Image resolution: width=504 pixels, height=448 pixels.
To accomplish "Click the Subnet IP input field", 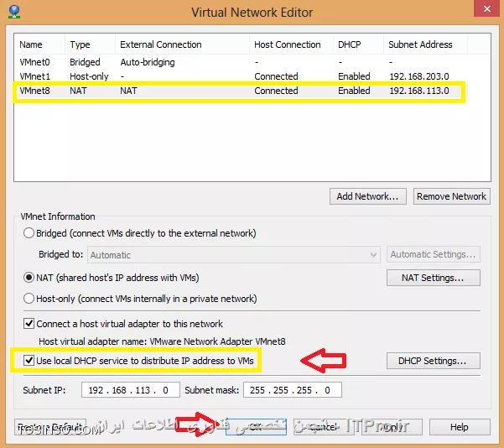I will 131,390.
